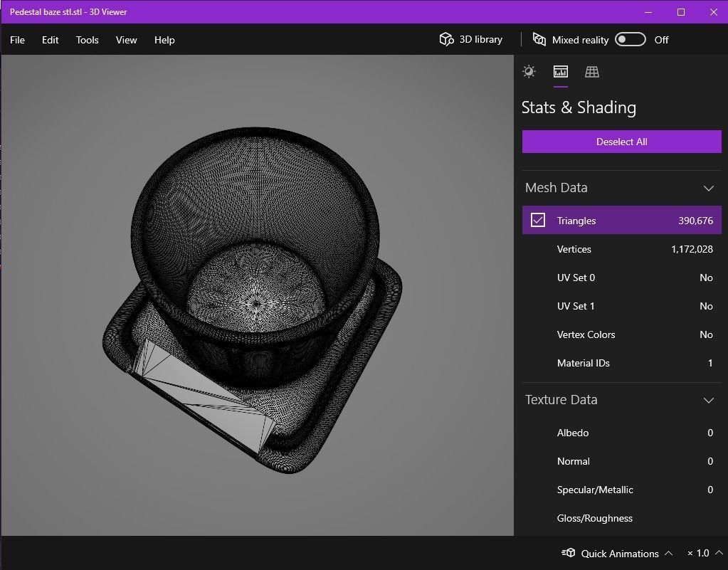728x570 pixels.
Task: Open the Environment & Lighting tab icon
Action: 529,71
